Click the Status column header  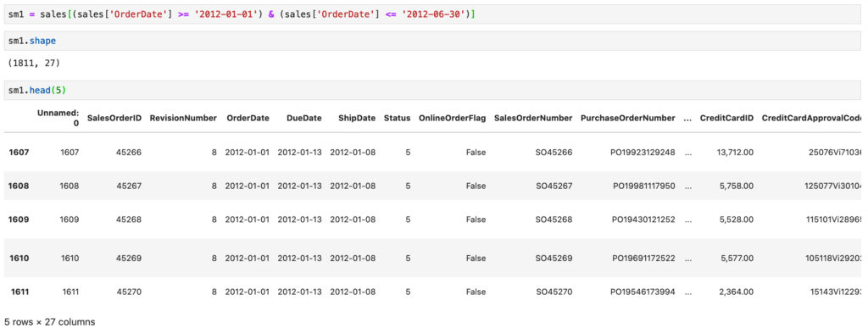(397, 118)
